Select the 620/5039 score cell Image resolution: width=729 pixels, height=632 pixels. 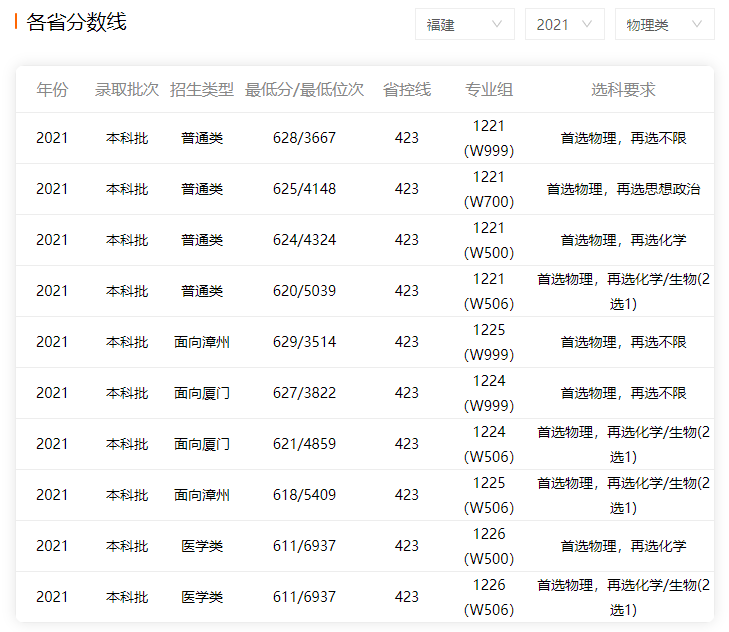point(304,291)
